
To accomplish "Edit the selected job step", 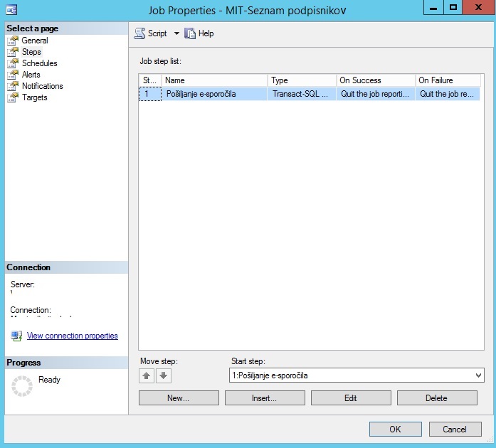I will coord(351,398).
